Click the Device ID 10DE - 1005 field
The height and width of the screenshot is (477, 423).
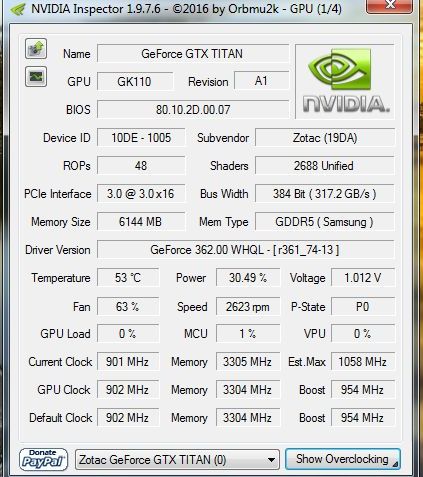point(141,138)
